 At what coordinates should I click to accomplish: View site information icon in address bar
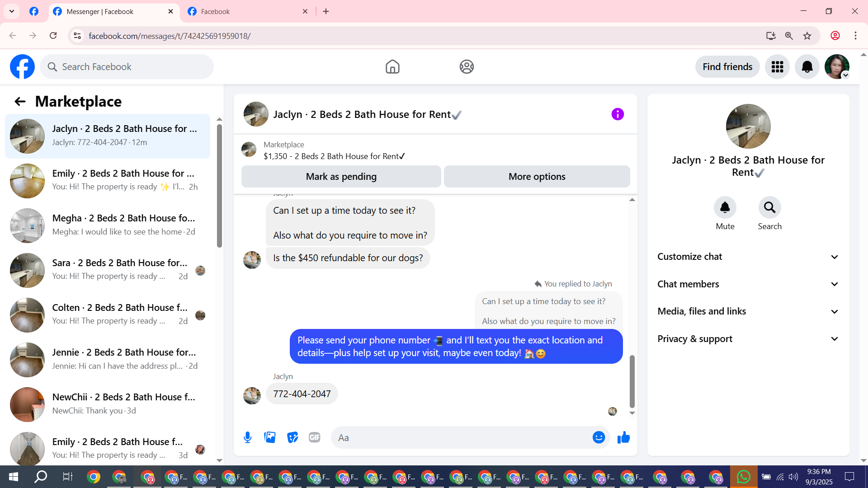coord(77,36)
